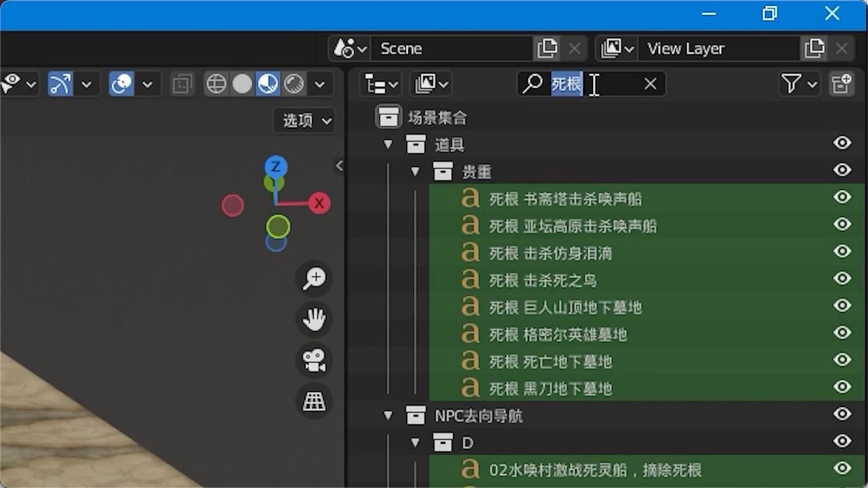Switch viewport to rendered shading mode
This screenshot has height=488, width=868.
pos(295,83)
